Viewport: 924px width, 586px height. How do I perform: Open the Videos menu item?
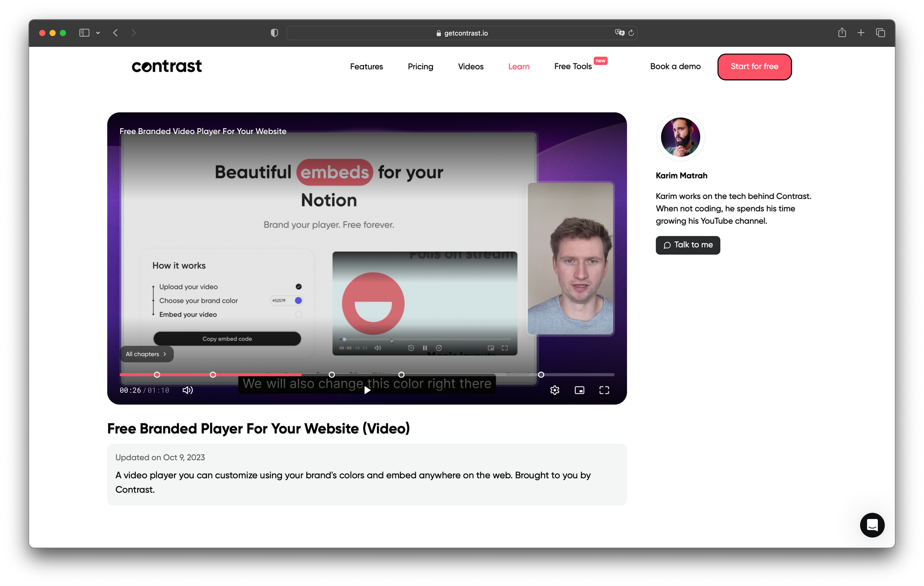pos(471,66)
